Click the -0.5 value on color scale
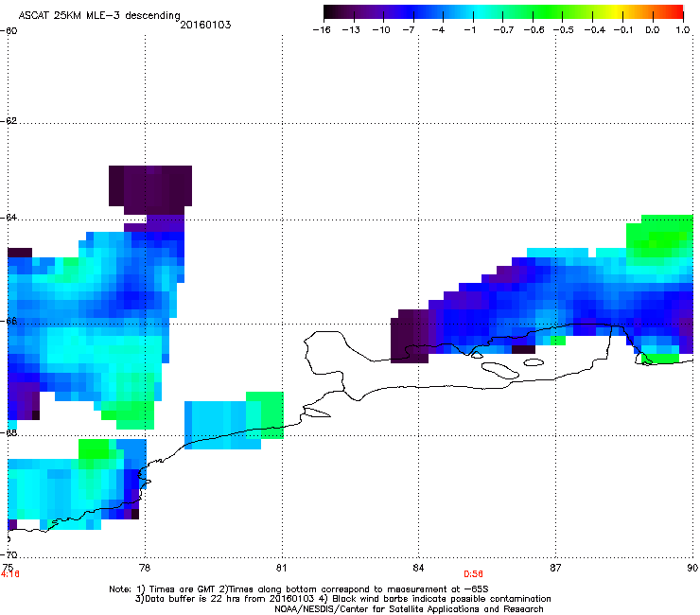This screenshot has height=615, width=700. click(564, 30)
